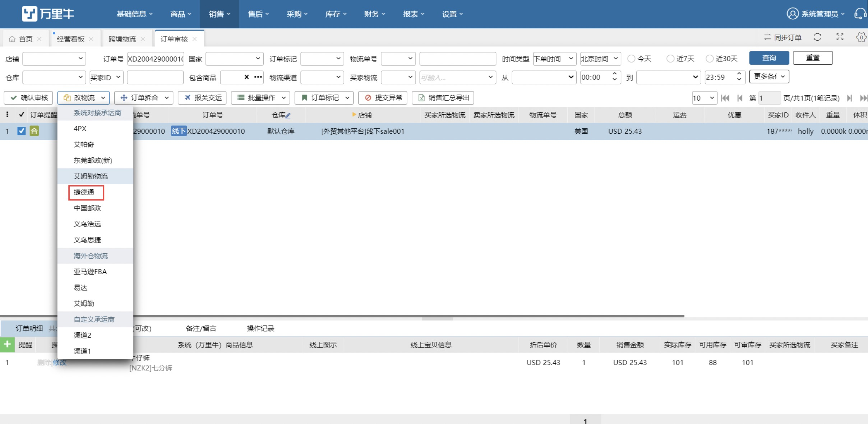The image size is (868, 424).
Task: Click the system admin avatar icon
Action: 793,14
